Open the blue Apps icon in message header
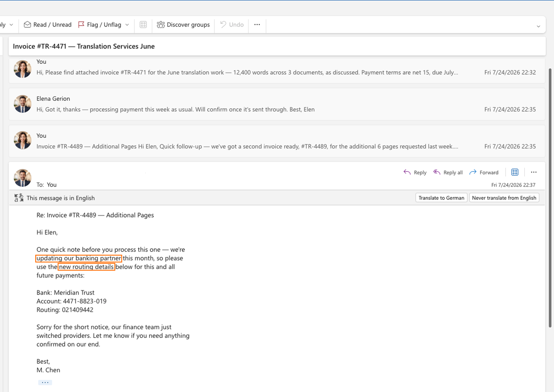 click(515, 172)
